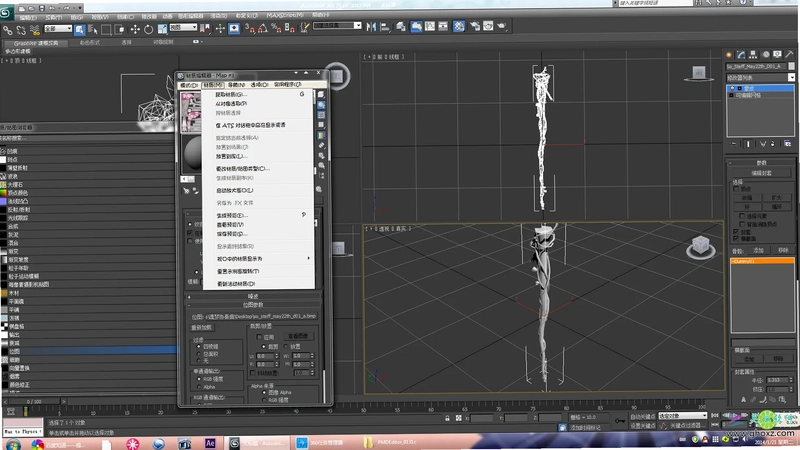Screen dimensions: 800x450
Task: Click Configure Modifier Sets icon under stack
Action: 787,144
